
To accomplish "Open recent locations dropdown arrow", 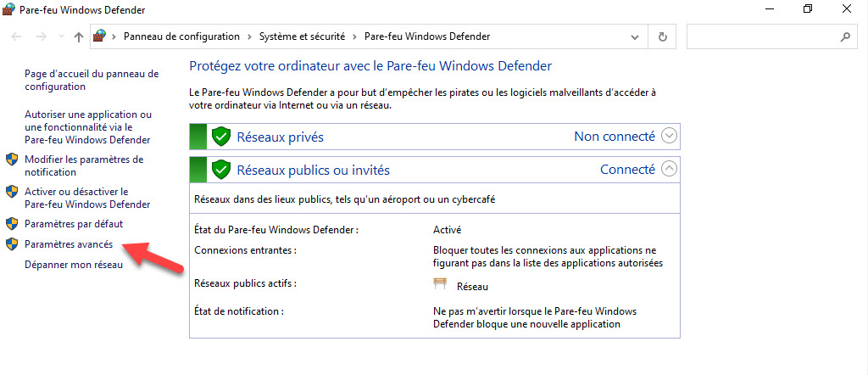I will [x=61, y=37].
